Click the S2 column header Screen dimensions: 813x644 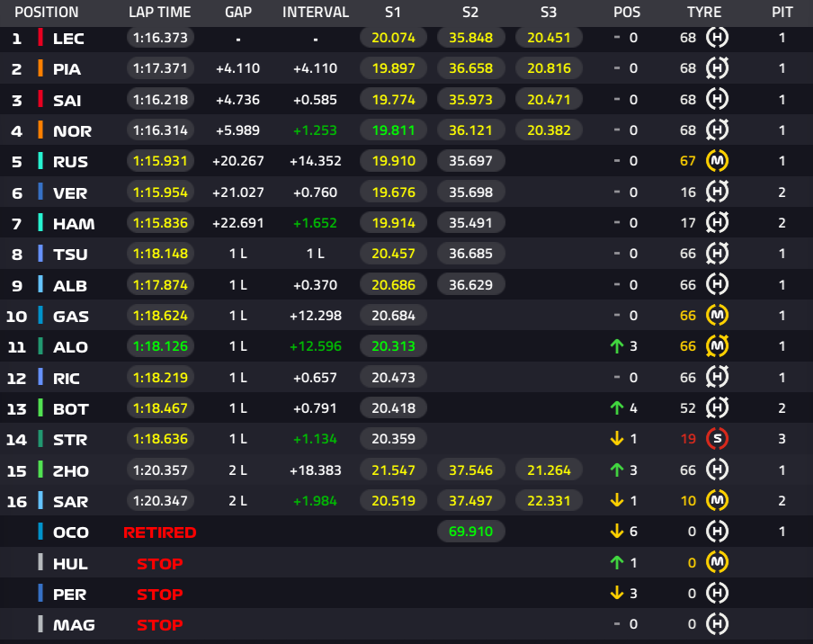tap(470, 13)
